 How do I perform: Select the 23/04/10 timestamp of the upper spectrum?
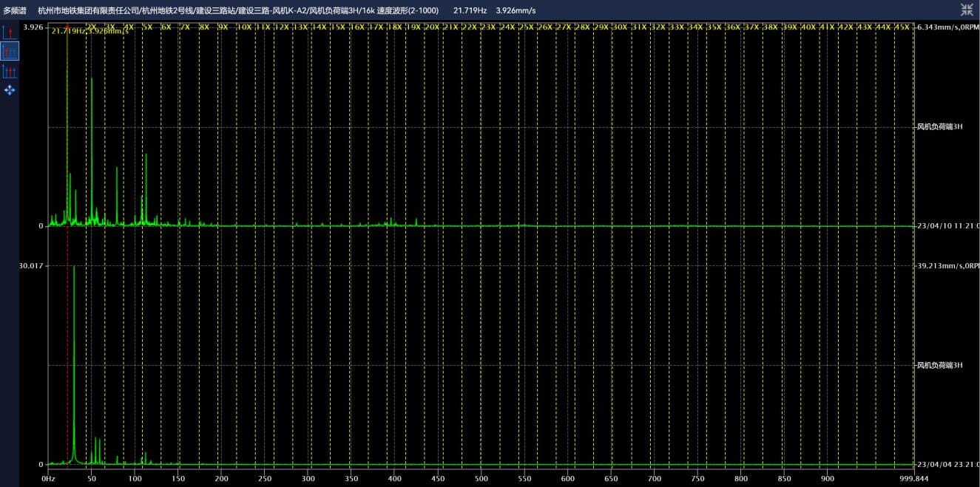pos(947,226)
